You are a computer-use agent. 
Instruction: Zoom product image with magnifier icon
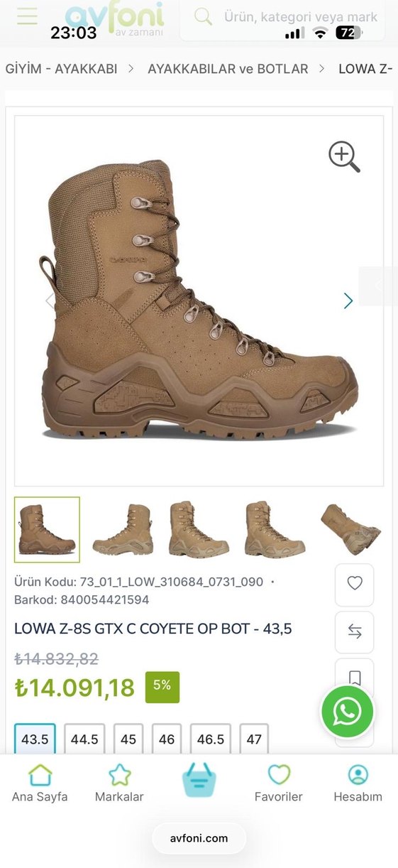tap(344, 156)
